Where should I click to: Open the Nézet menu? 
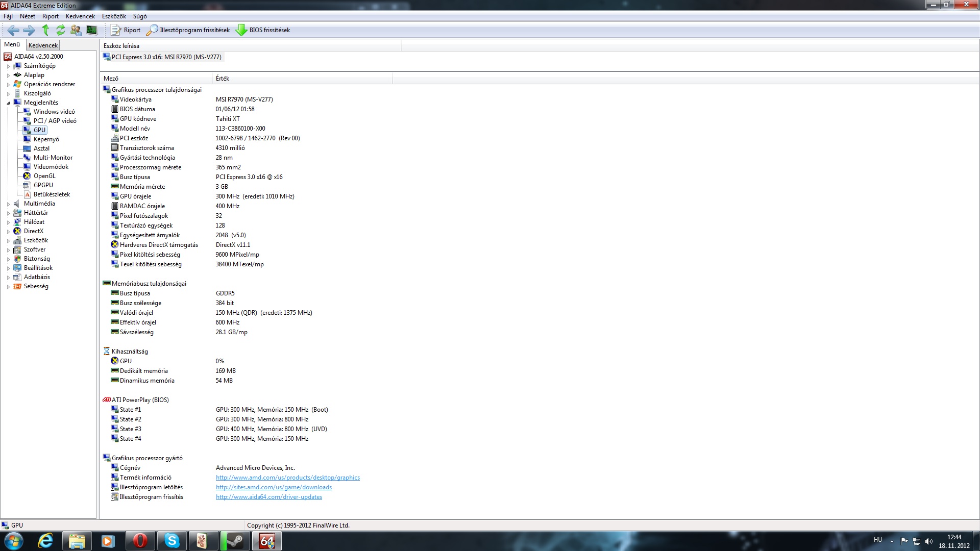pyautogui.click(x=28, y=16)
